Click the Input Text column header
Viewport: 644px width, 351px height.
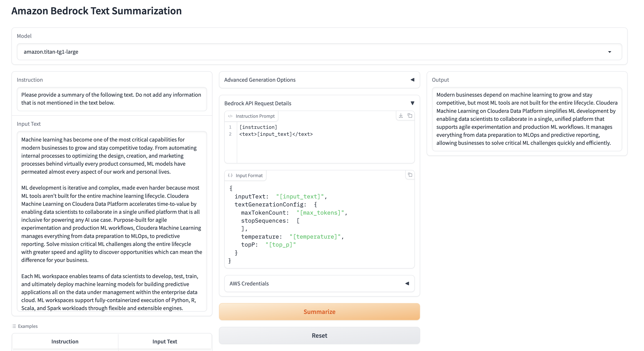click(165, 342)
